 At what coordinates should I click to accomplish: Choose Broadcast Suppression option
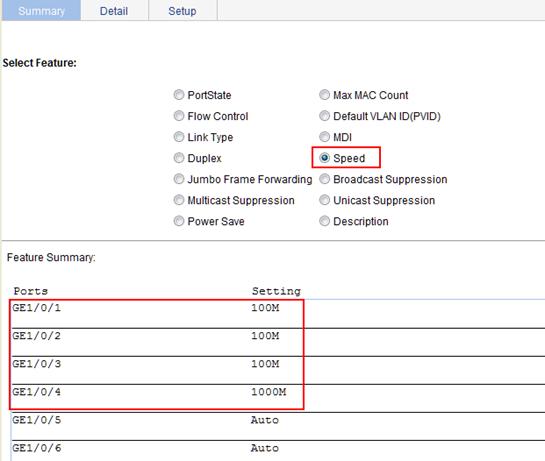324,179
